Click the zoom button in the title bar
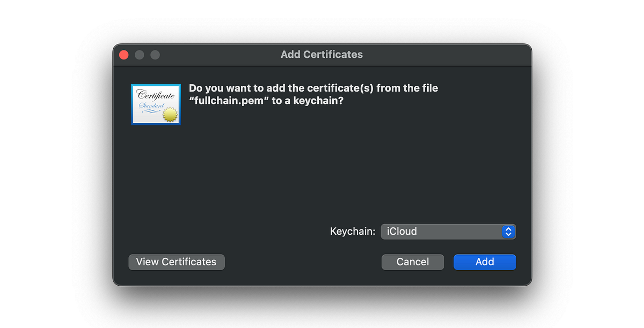Screen dimensions: 644x328 (155, 54)
